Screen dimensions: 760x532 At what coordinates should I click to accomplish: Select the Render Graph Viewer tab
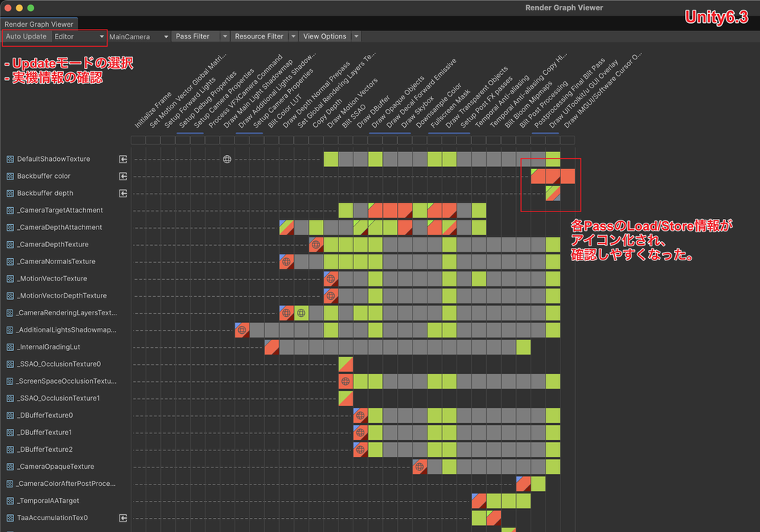[39, 24]
